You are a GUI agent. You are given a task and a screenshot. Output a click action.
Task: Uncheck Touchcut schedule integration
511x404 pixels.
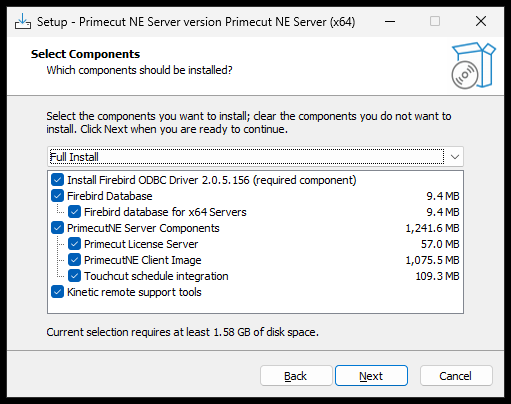(x=74, y=276)
